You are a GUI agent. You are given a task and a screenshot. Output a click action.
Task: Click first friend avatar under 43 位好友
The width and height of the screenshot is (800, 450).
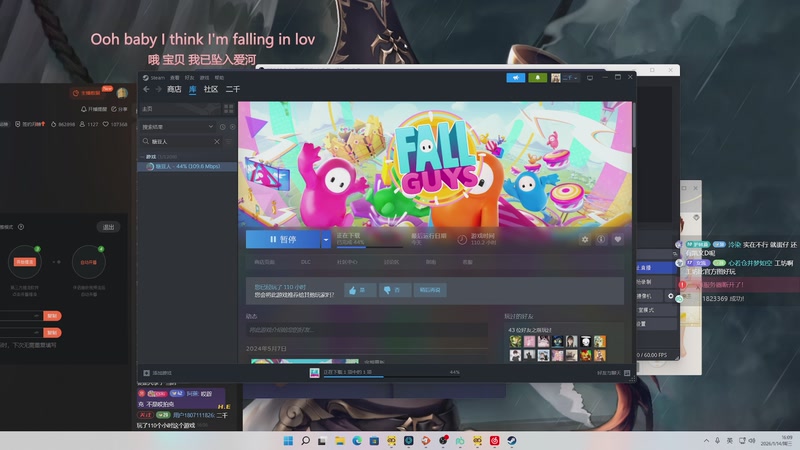[515, 341]
